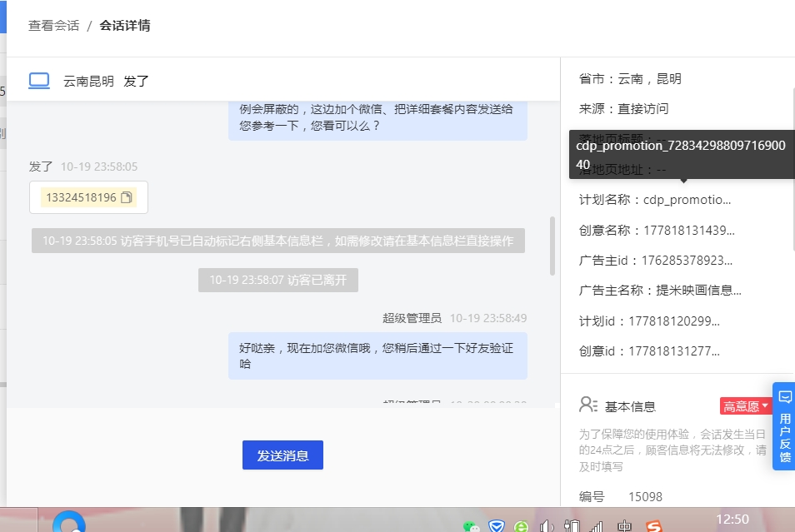Screen dimensions: 795x532
Task: Open the 用户反馈 feedback panel
Action: click(784, 426)
